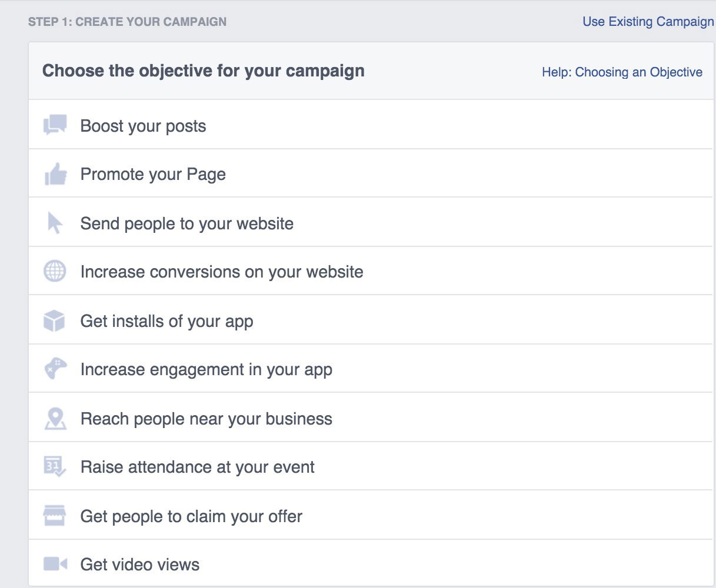Select Reach people near your business
716x588 pixels.
tap(206, 419)
